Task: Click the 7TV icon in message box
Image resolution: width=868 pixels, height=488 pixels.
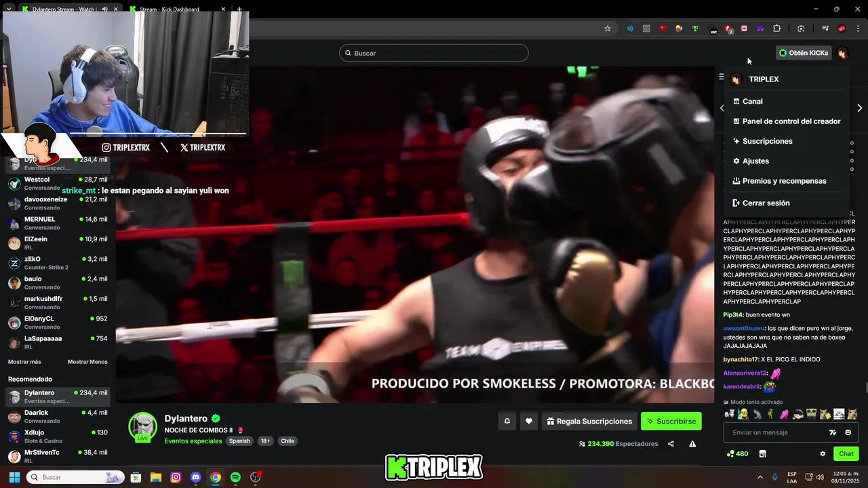Action: 833,432
